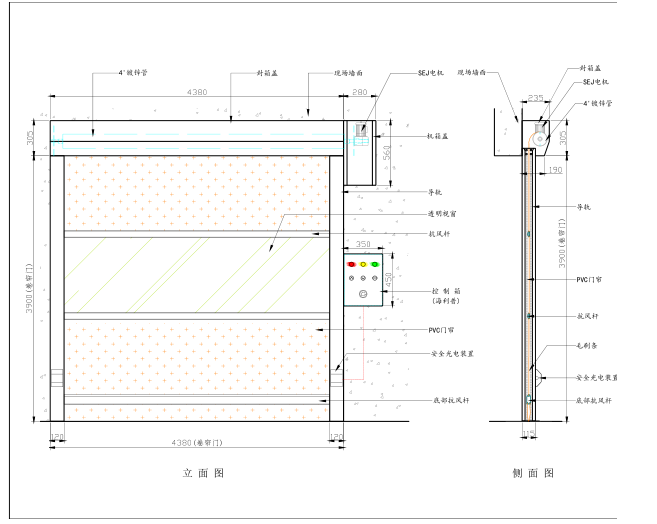This screenshot has height=524, width=657.
Task: Click the green indicator light on control box
Action: point(375,265)
